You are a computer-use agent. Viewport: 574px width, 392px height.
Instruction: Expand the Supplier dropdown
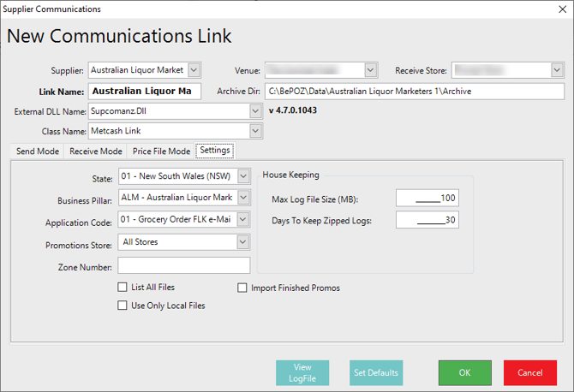(x=194, y=69)
